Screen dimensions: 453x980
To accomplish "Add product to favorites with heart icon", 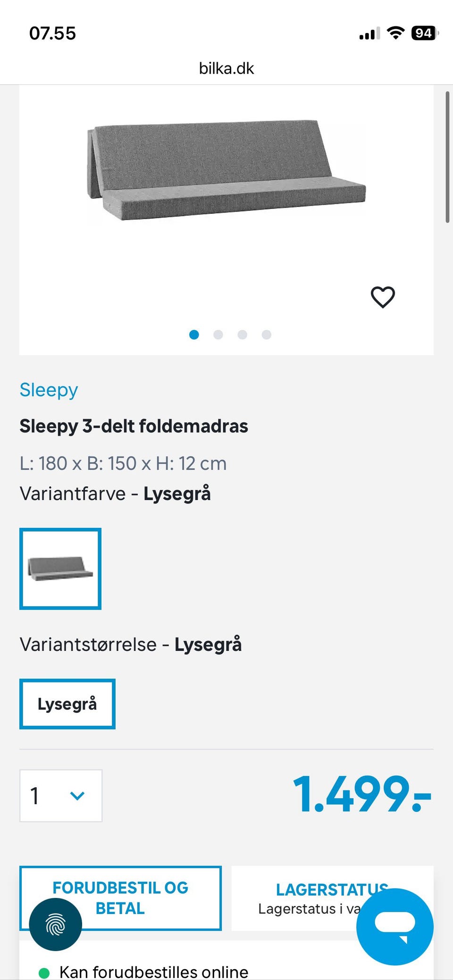I will (x=382, y=297).
